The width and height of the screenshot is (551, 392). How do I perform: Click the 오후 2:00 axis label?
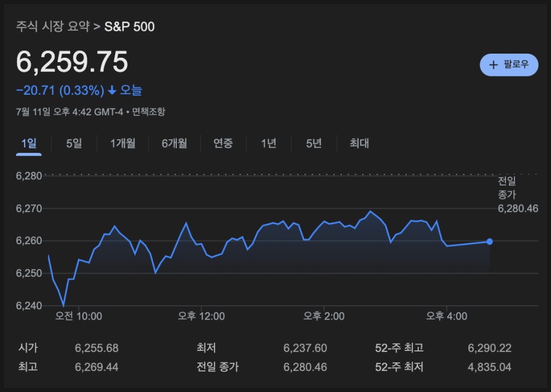pyautogui.click(x=323, y=316)
